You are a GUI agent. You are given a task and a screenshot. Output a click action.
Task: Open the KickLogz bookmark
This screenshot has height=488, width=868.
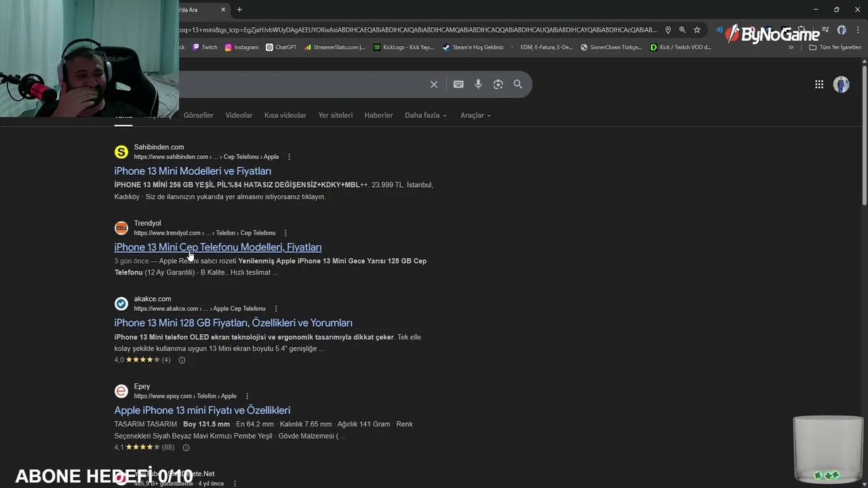[403, 47]
